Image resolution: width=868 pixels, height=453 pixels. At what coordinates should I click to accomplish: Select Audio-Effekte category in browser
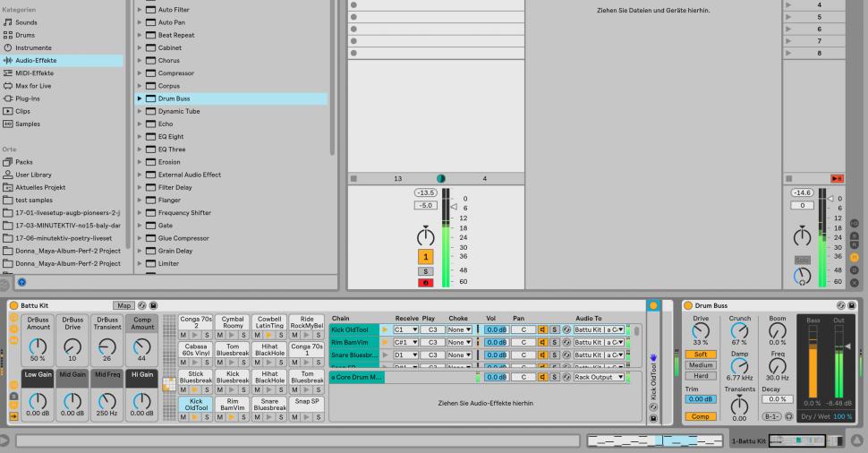[36, 60]
